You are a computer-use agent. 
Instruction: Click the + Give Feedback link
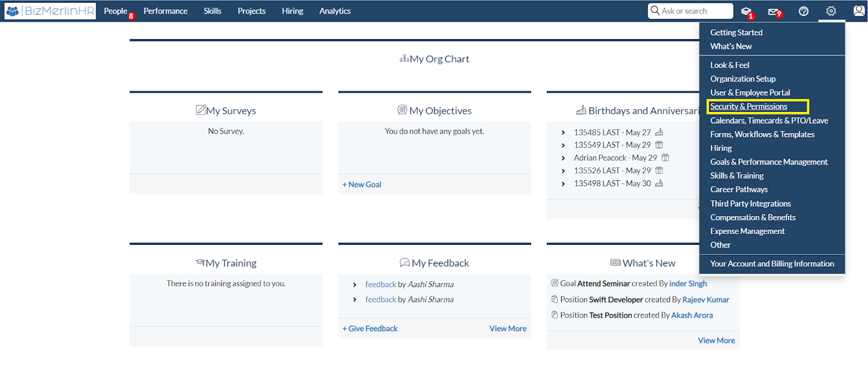[x=370, y=328]
